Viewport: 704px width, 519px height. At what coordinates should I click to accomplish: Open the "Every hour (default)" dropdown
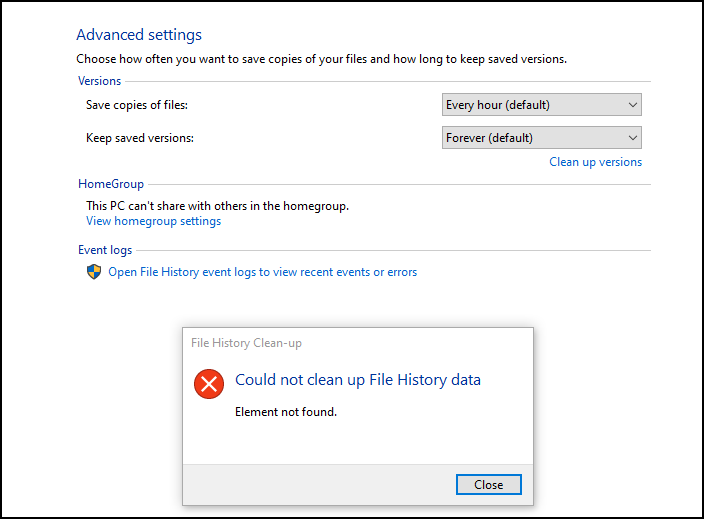(541, 105)
